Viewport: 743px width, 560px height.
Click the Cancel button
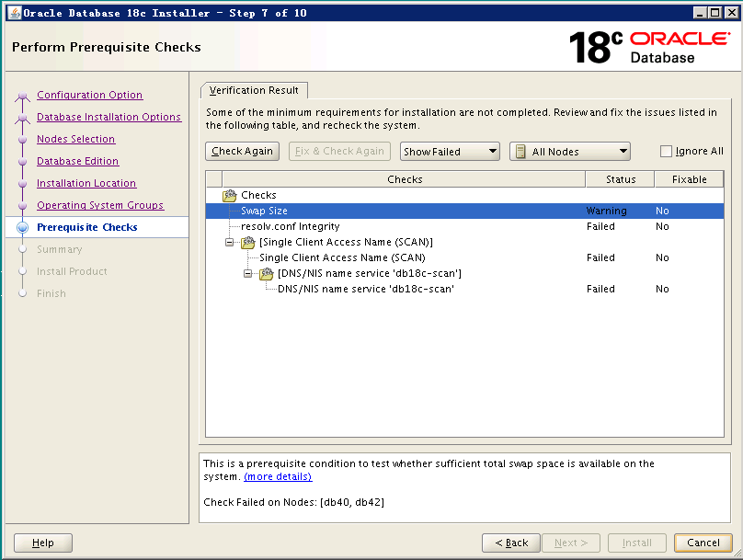703,543
